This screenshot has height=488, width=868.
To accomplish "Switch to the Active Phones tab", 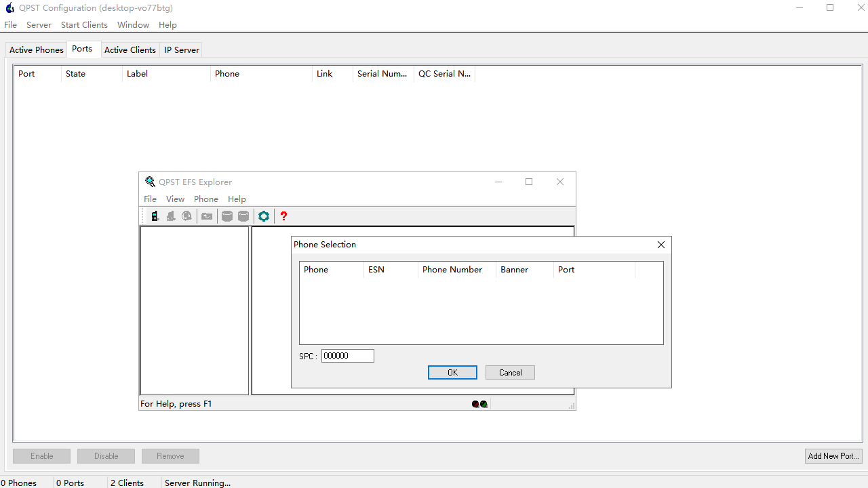I will click(37, 50).
